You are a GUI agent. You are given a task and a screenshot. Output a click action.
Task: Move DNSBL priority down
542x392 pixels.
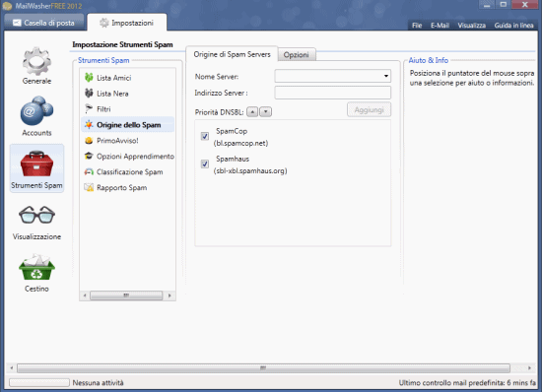(265, 112)
